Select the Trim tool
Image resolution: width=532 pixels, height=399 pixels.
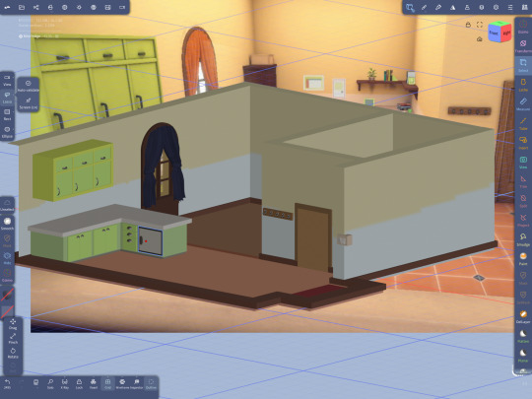[x=523, y=181]
